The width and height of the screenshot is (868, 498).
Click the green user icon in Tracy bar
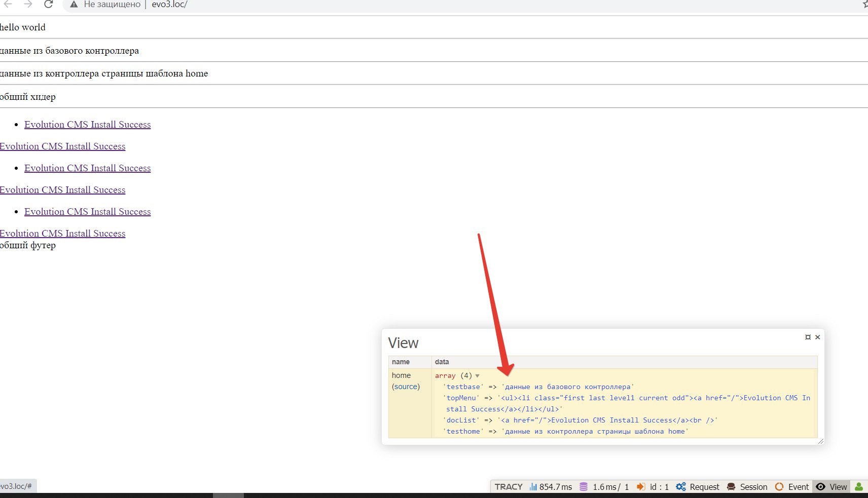pyautogui.click(x=859, y=487)
